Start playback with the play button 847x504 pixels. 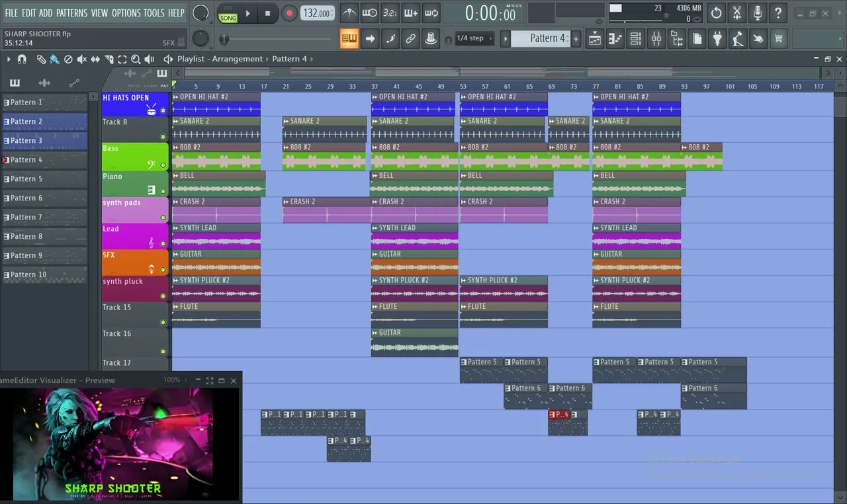coord(247,13)
